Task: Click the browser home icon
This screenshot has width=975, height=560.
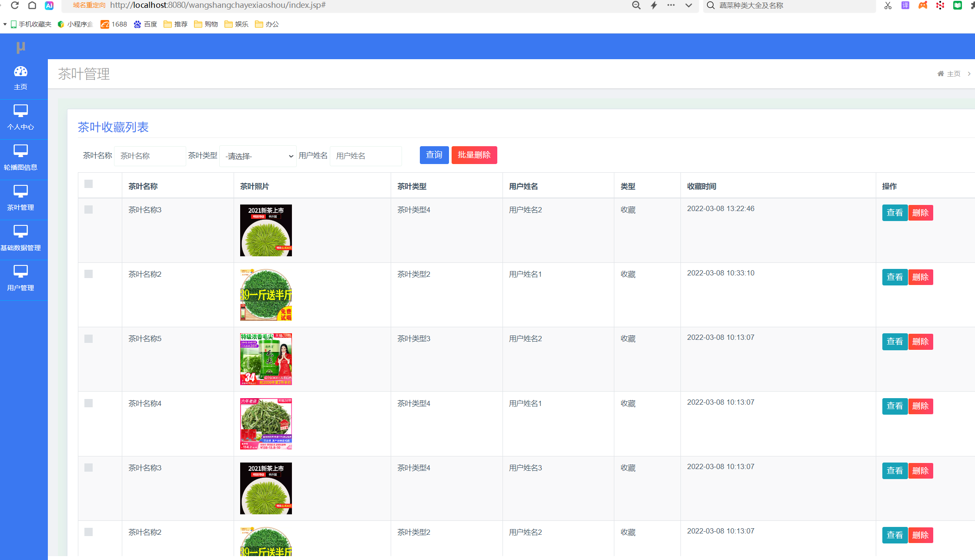Action: pyautogui.click(x=32, y=5)
